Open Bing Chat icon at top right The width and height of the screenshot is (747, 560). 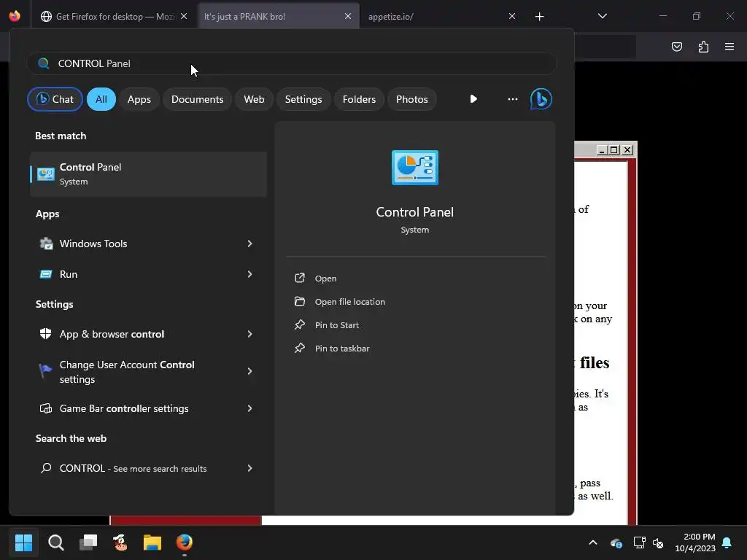541,99
